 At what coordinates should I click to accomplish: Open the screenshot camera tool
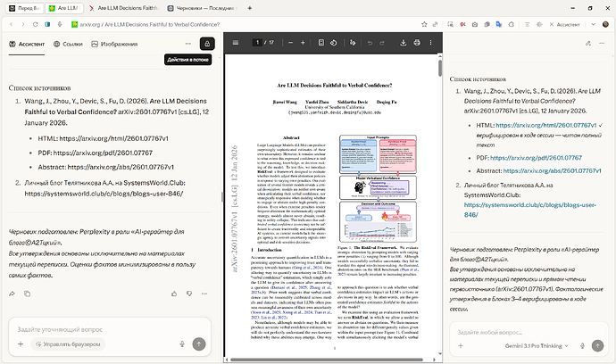coord(475,24)
